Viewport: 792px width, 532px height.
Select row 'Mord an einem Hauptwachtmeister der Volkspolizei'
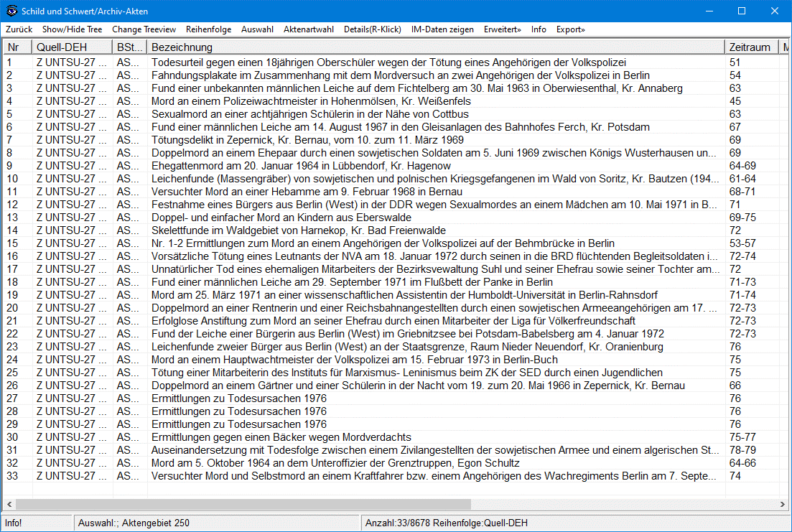[x=395, y=360]
